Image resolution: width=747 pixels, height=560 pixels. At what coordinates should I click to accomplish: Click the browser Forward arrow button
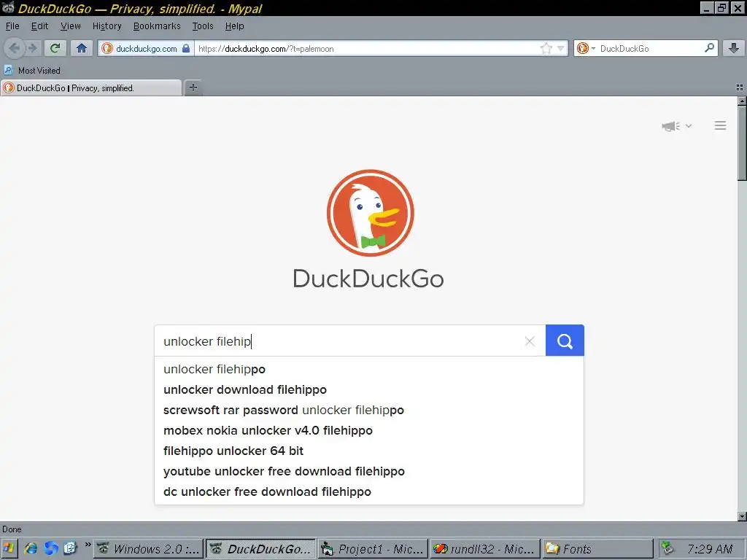click(32, 48)
